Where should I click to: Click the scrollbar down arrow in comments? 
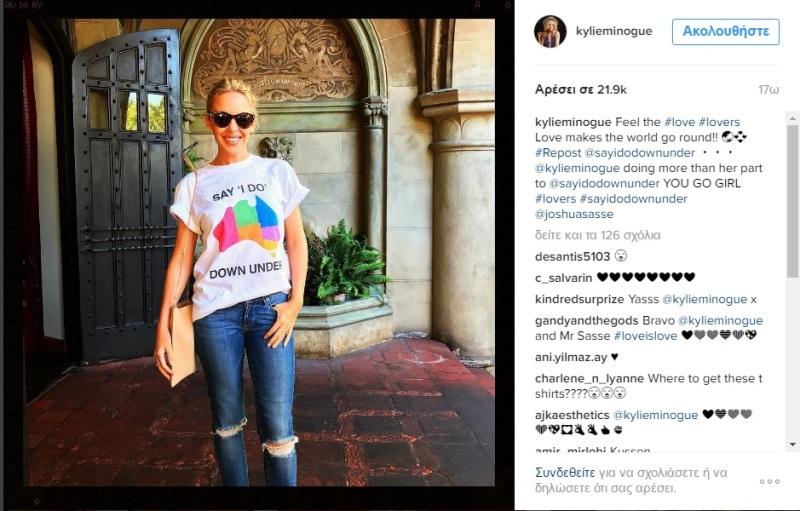click(792, 445)
